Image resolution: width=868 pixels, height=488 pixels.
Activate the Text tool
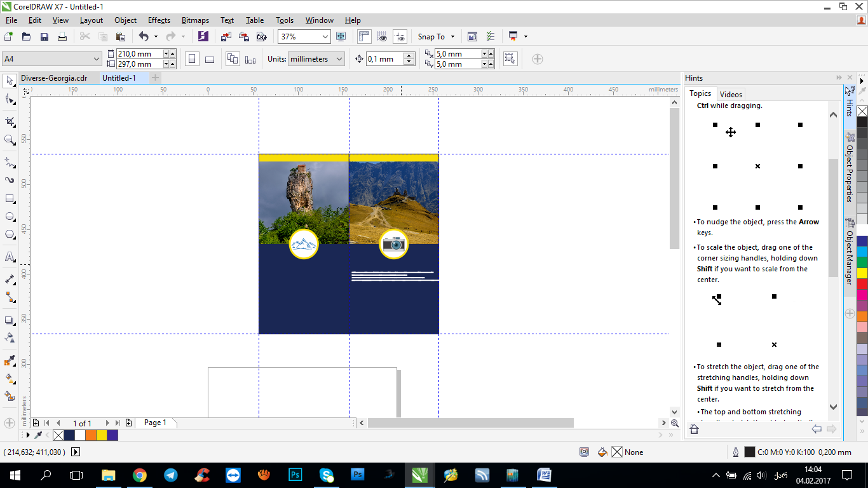tap(10, 257)
